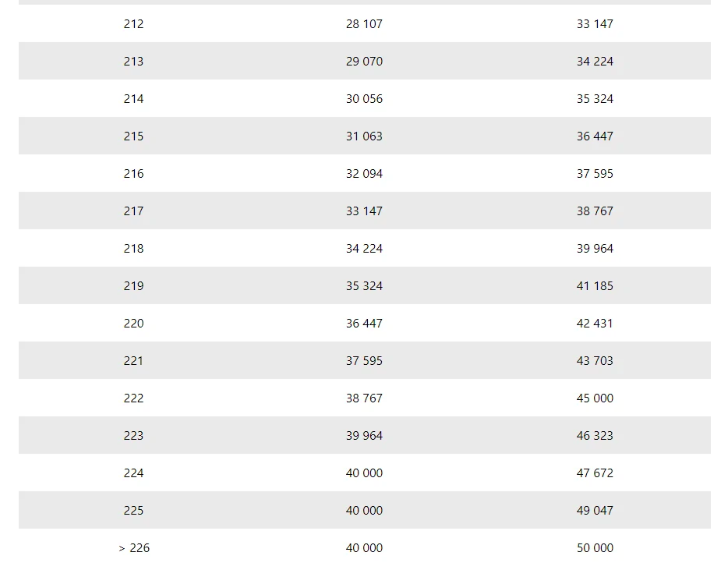Click the value 49 047

click(595, 511)
